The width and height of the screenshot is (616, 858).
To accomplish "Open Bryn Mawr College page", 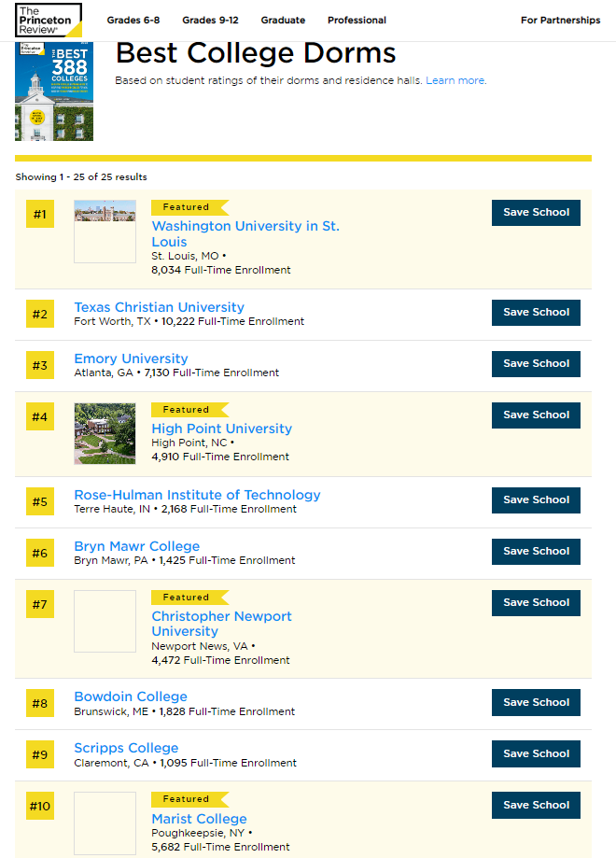I will coord(137,546).
